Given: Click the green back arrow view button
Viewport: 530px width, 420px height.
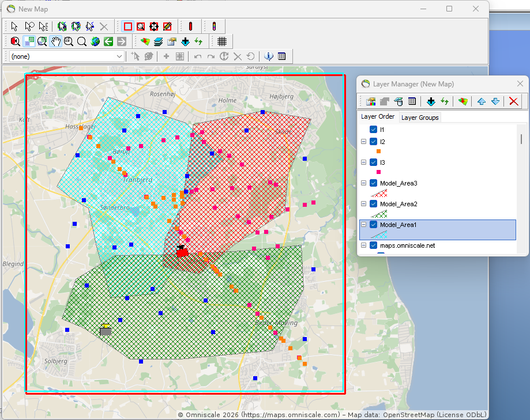Looking at the screenshot, I should pos(108,41).
